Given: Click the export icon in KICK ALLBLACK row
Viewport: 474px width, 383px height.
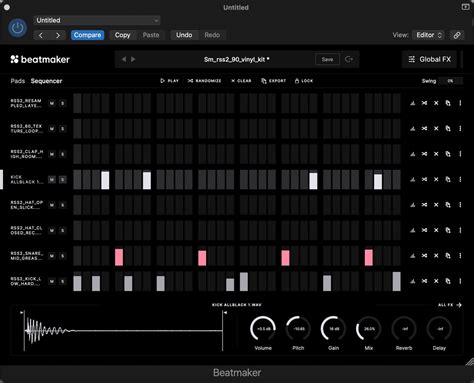Looking at the screenshot, I should [x=448, y=179].
